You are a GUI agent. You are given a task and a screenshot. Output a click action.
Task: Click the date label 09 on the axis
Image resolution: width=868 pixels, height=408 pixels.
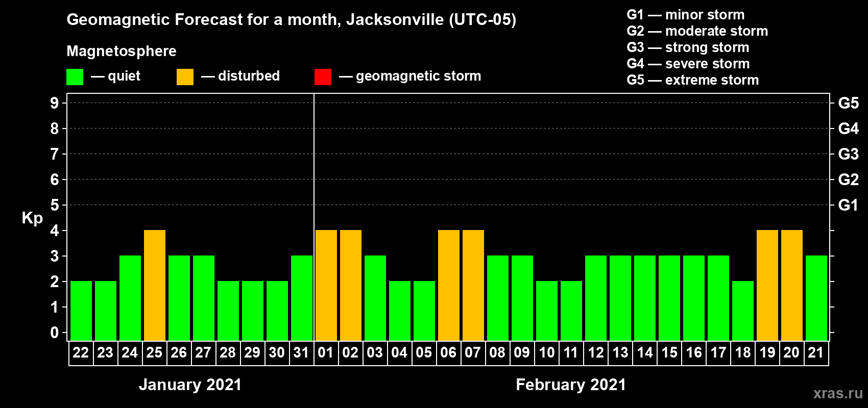click(522, 353)
